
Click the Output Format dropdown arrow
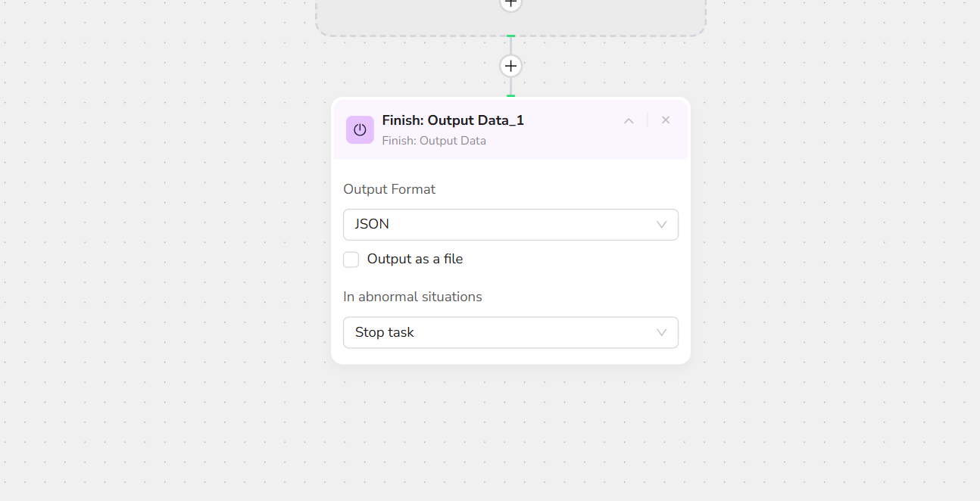tap(661, 225)
